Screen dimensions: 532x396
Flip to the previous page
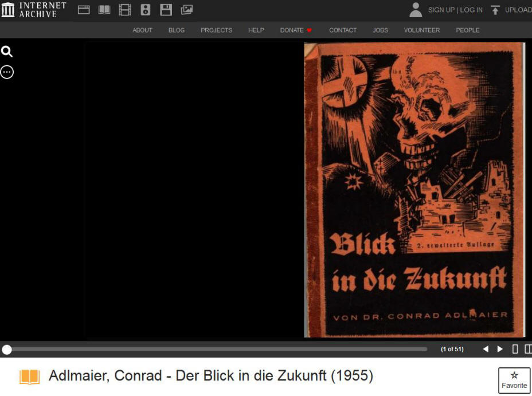click(486, 349)
